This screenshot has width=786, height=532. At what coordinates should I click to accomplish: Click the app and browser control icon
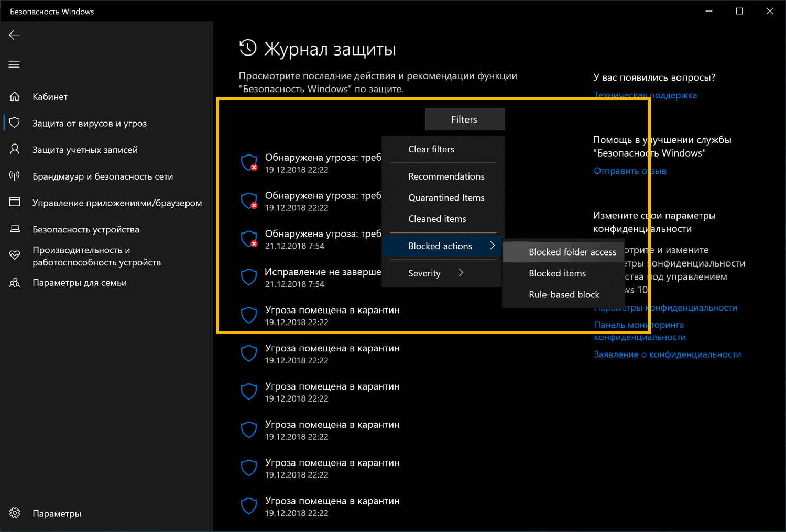click(15, 202)
